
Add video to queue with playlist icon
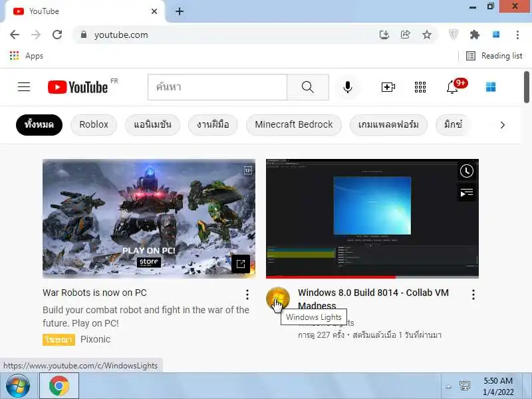pyautogui.click(x=467, y=194)
